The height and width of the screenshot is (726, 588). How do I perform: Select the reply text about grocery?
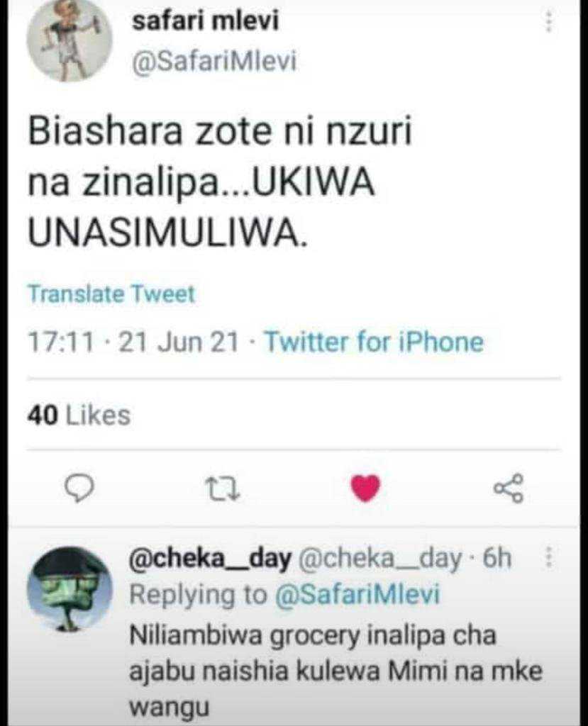335,671
